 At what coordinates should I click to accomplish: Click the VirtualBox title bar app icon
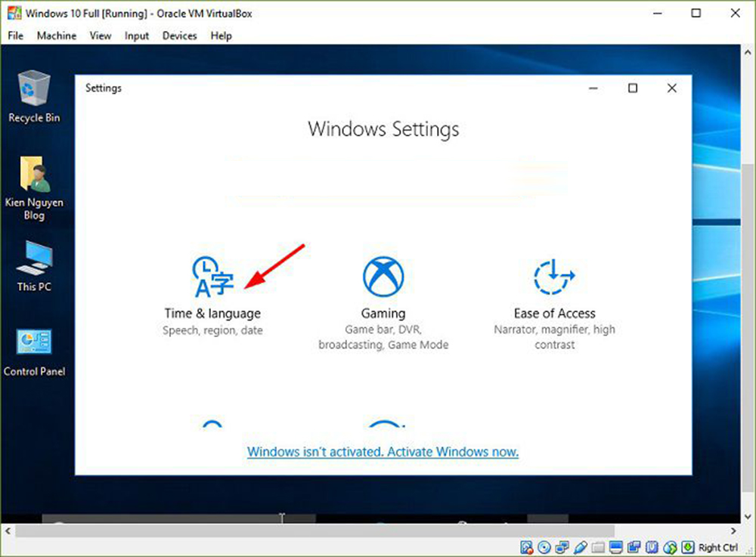(14, 13)
